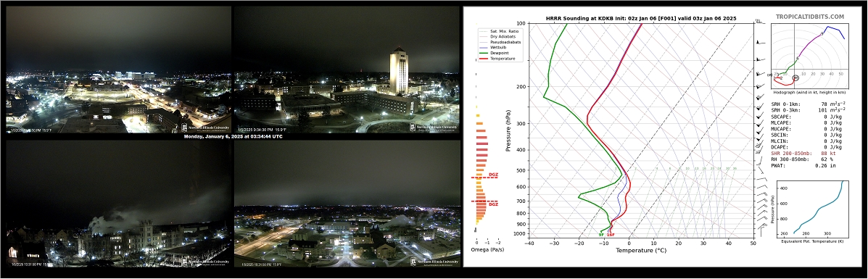Click the 'Temperature (°C)' axis label
Screen dimensions: 868x279
(x=640, y=251)
